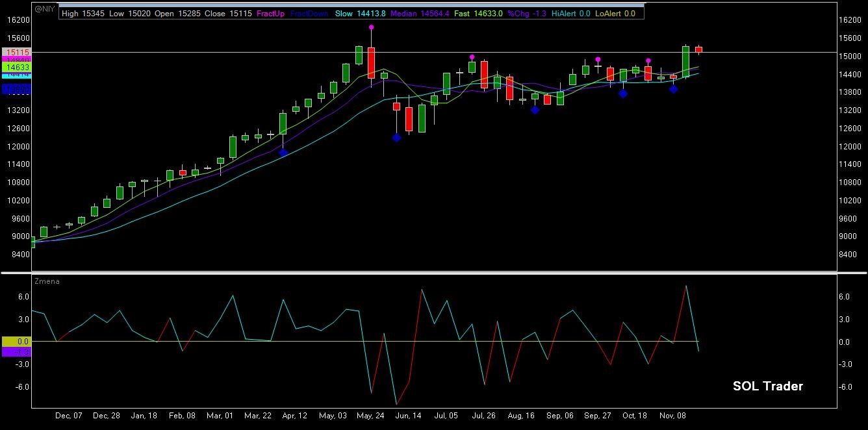Click the Nov, 08 date label

click(674, 416)
